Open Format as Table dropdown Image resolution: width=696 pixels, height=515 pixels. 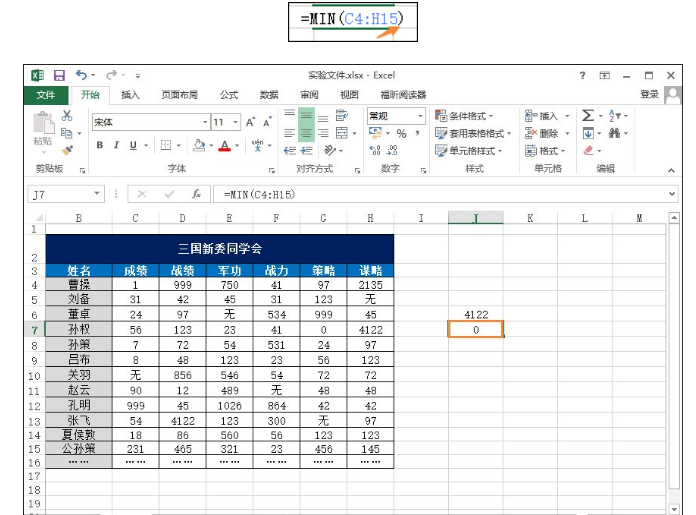473,133
